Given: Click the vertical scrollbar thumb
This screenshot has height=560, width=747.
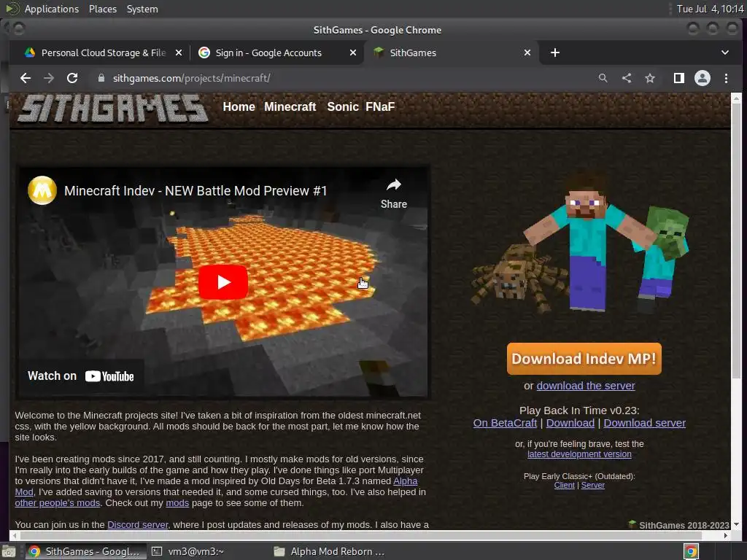Looking at the screenshot, I should (x=736, y=241).
